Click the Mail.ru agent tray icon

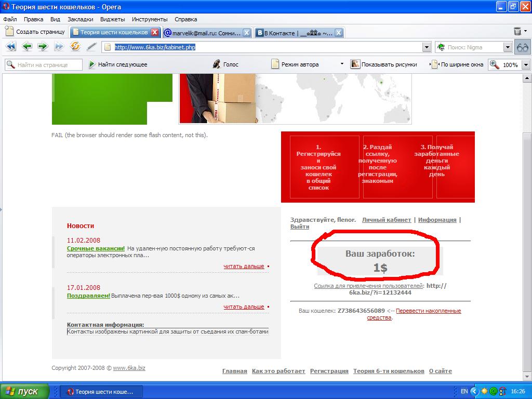tap(494, 391)
